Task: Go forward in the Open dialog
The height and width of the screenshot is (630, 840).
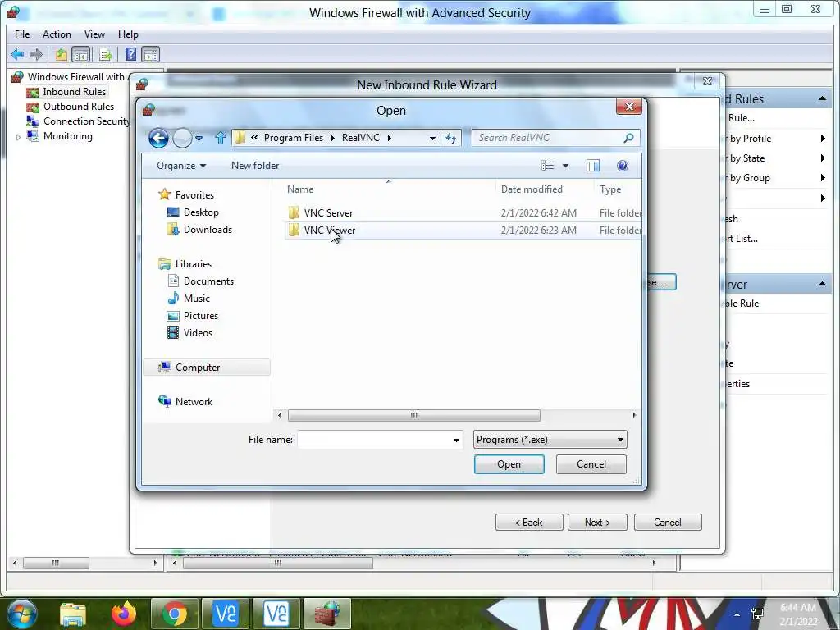Action: coord(182,138)
